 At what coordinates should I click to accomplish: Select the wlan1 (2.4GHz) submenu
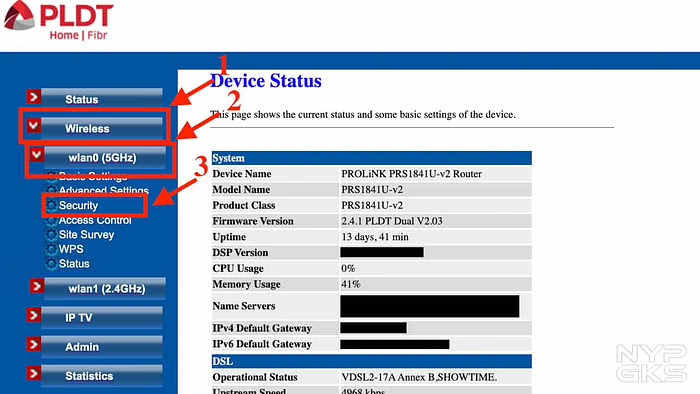[105, 289]
